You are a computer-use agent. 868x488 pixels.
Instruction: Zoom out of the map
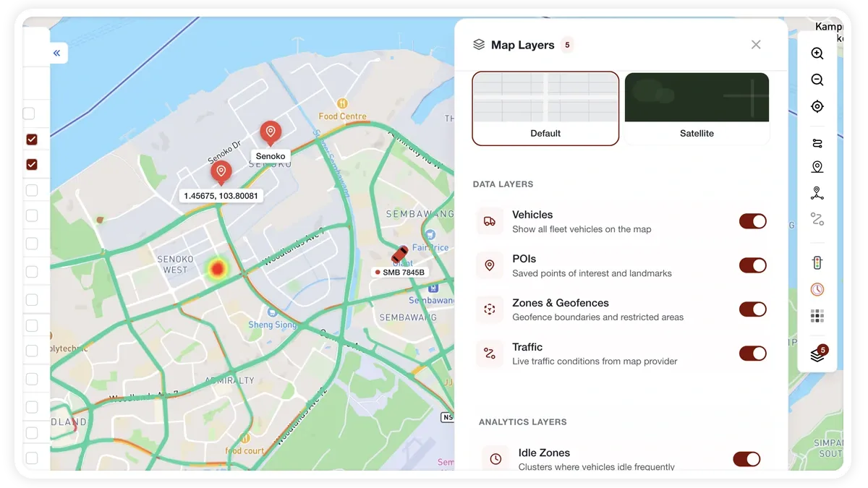click(817, 80)
